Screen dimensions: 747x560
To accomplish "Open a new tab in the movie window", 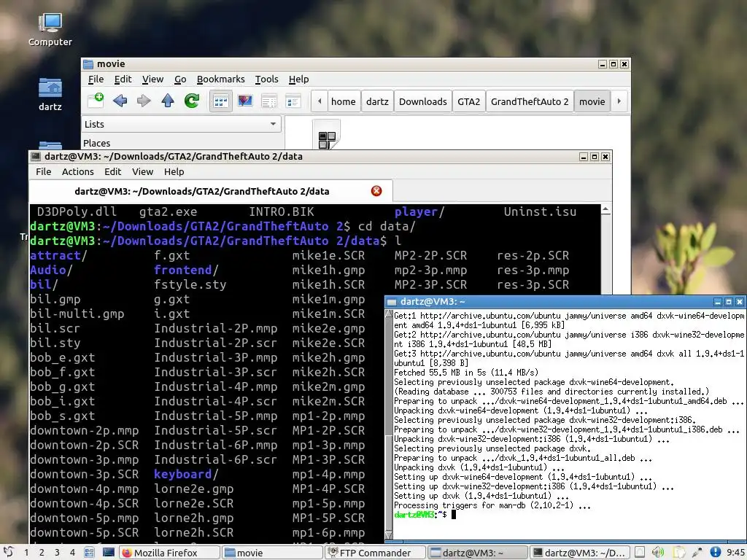I will (x=96, y=101).
